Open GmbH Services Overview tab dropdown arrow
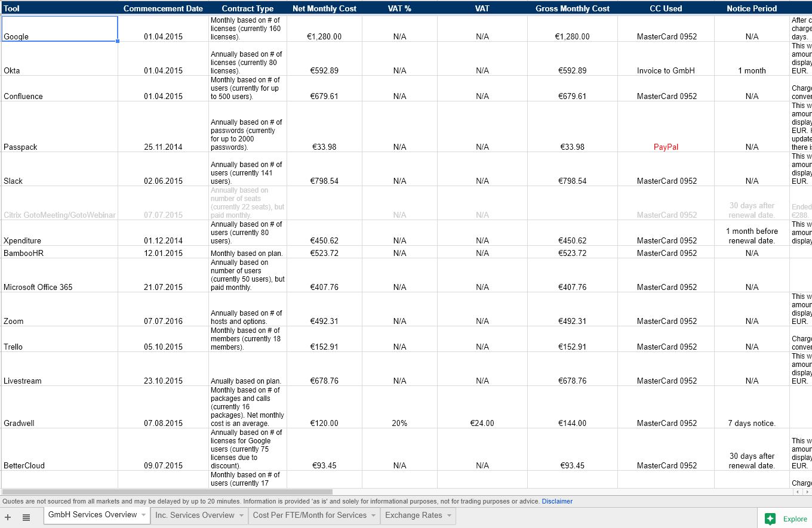Image resolution: width=812 pixels, height=528 pixels. click(143, 515)
